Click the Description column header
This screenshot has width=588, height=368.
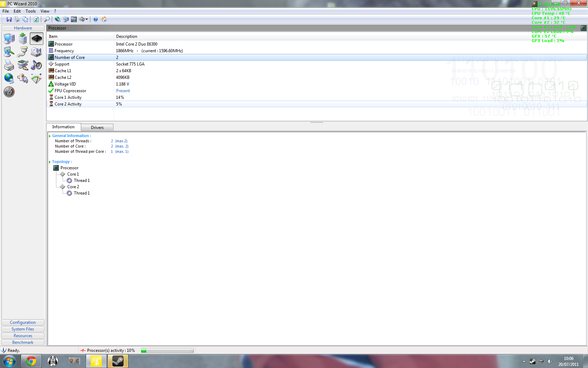(x=350, y=36)
